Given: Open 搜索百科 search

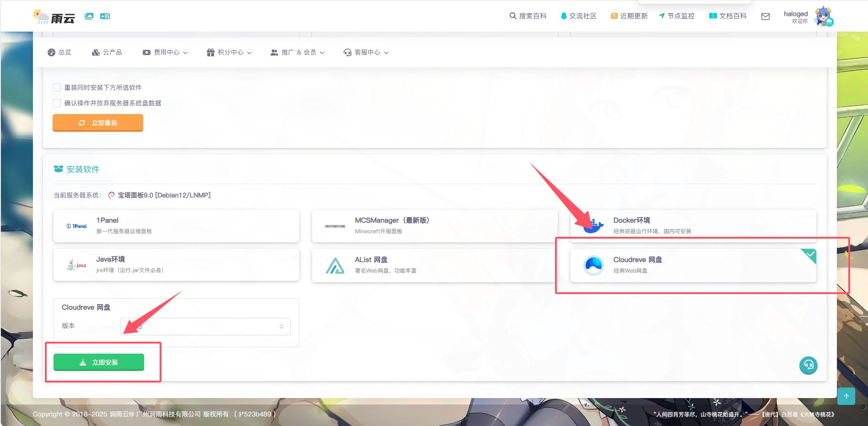Looking at the screenshot, I should pyautogui.click(x=528, y=16).
